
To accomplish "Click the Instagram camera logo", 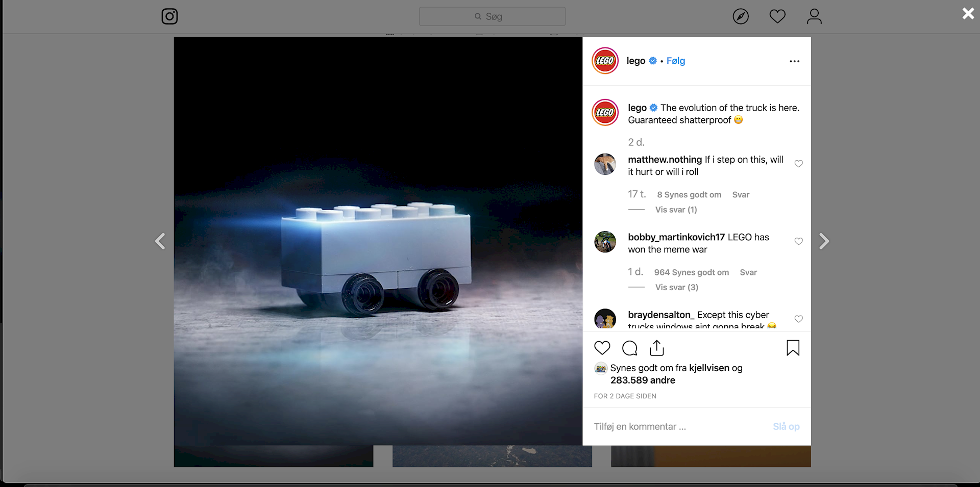I will tap(169, 16).
